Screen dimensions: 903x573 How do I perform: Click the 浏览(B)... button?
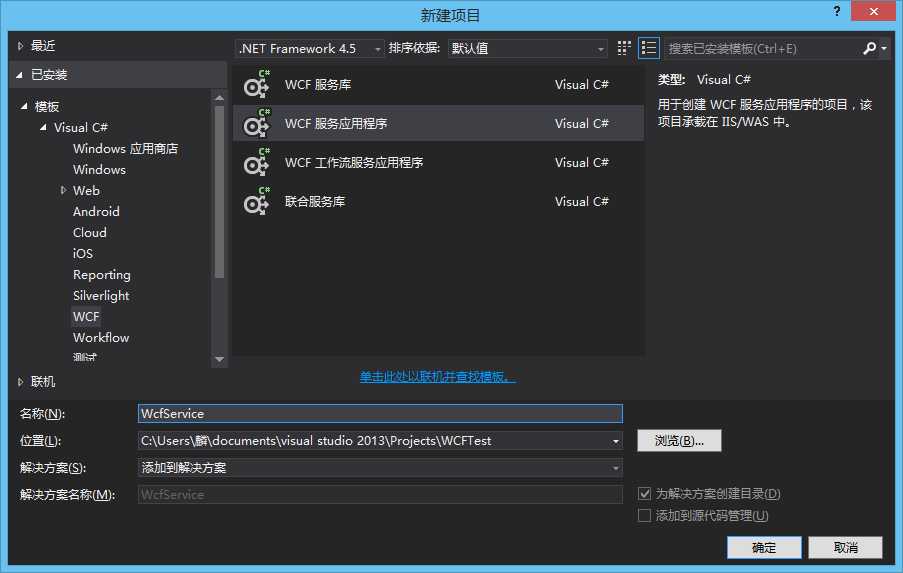(679, 441)
